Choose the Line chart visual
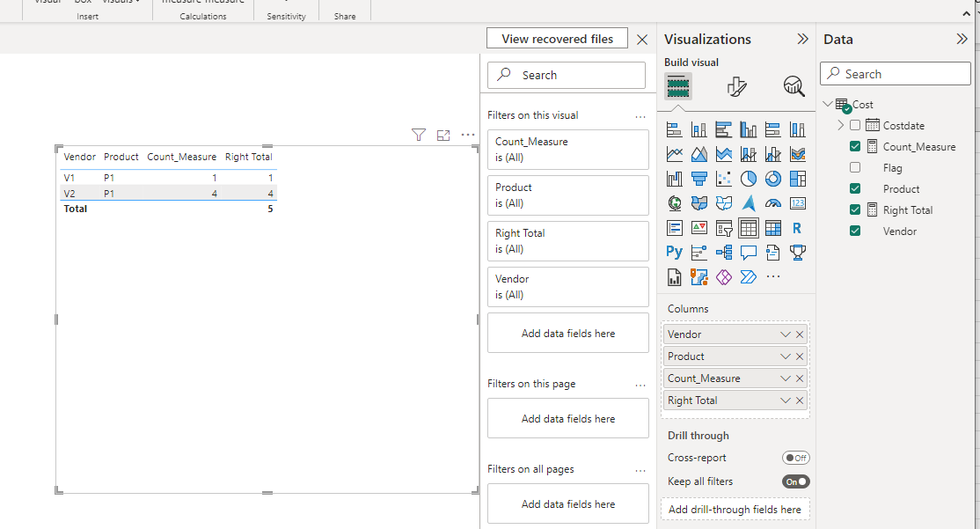This screenshot has height=529, width=980. click(x=675, y=154)
